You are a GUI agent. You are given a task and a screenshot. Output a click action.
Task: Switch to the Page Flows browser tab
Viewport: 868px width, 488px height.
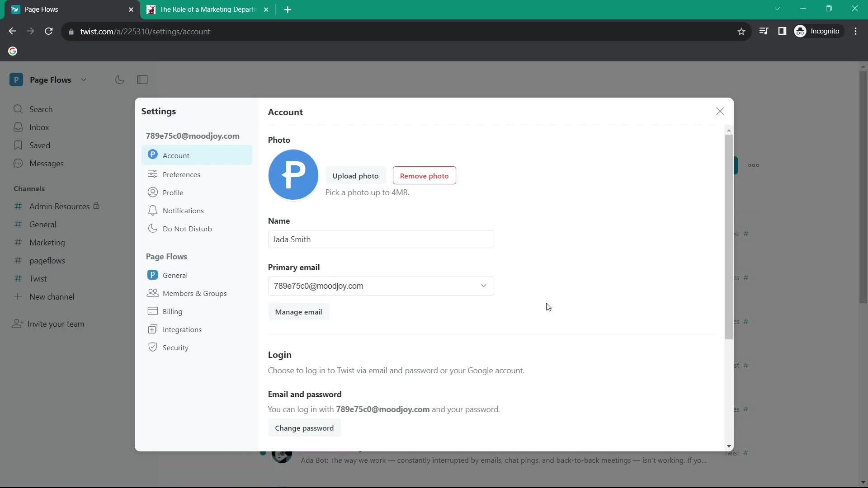(x=72, y=9)
